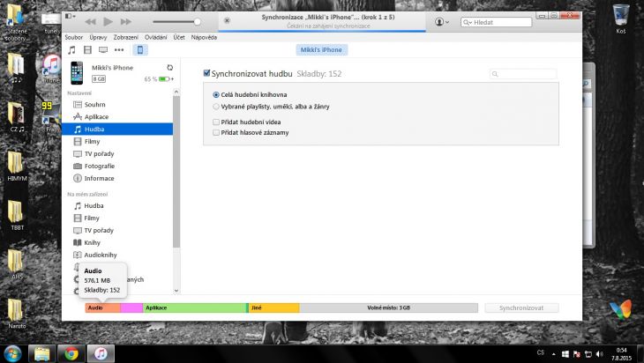This screenshot has height=363, width=644.
Task: Enable Přidat hudební videa checkbox
Action: (216, 122)
